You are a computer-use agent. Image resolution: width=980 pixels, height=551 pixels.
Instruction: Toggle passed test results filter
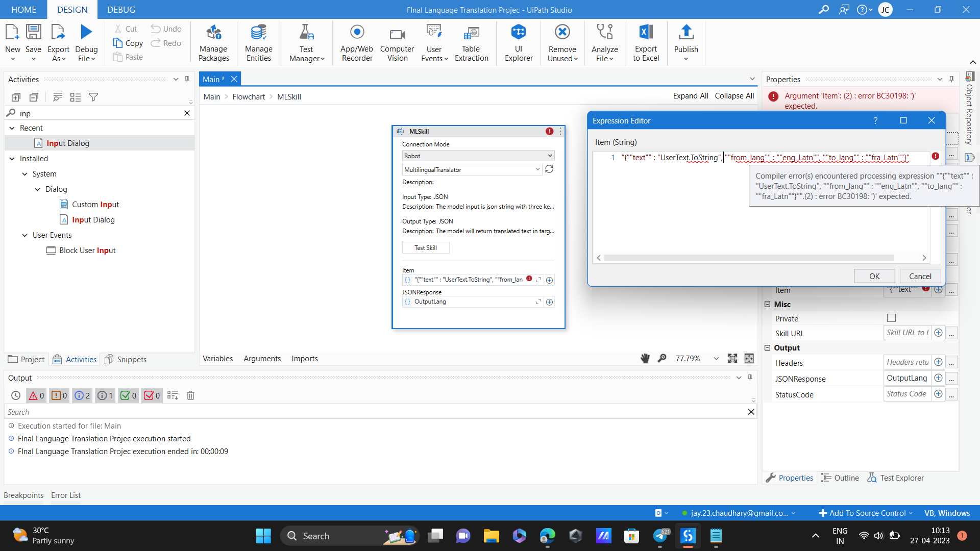[x=128, y=395]
